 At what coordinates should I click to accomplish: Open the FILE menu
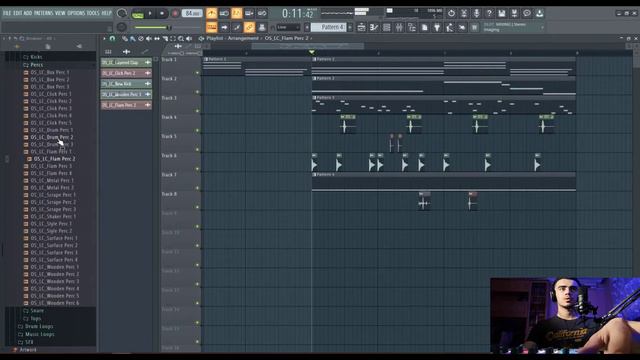click(x=7, y=13)
